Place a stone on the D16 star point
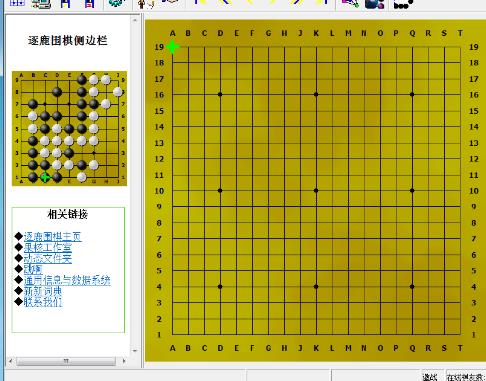Image resolution: width=486 pixels, height=381 pixels. click(220, 95)
